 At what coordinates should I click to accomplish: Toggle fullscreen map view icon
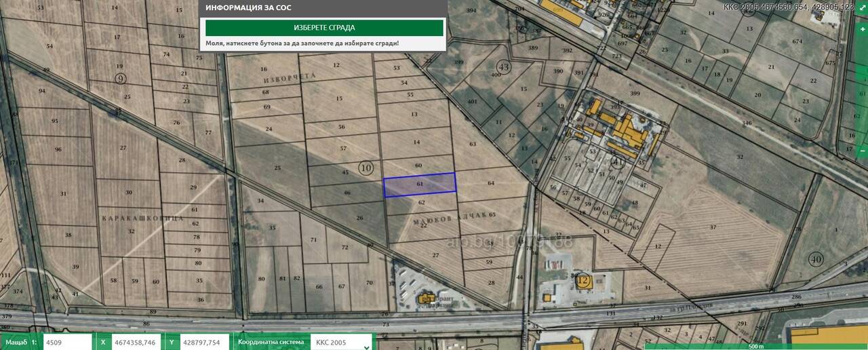(x=862, y=7)
